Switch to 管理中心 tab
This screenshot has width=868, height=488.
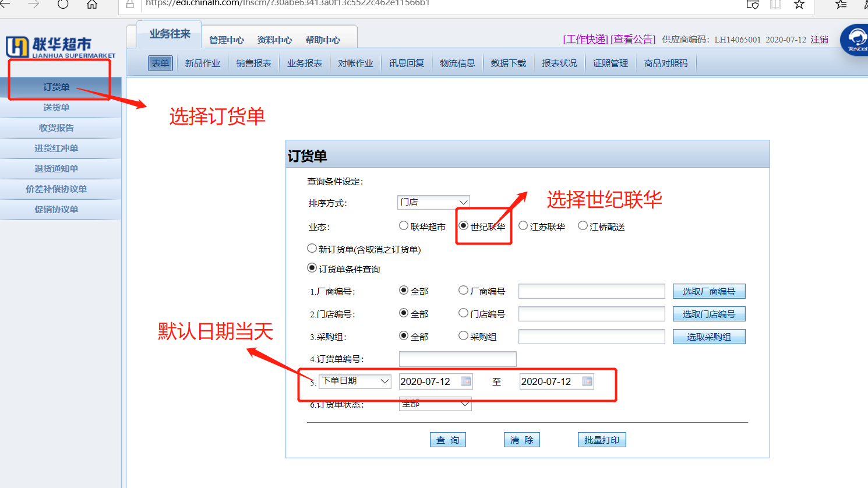click(x=227, y=40)
